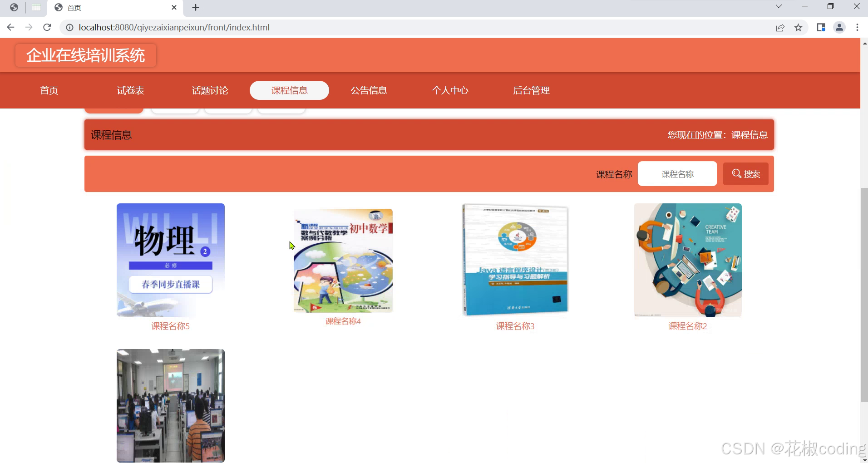Open the 物理 course cover image

coord(171,260)
